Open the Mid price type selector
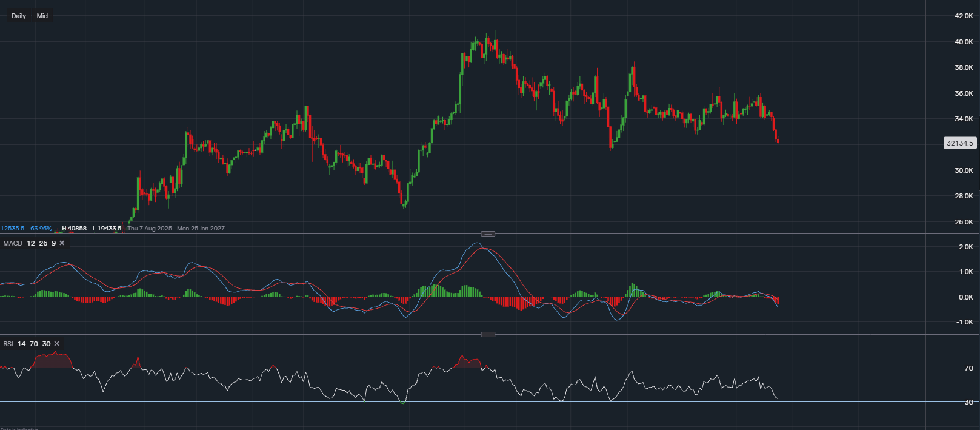 [42, 16]
